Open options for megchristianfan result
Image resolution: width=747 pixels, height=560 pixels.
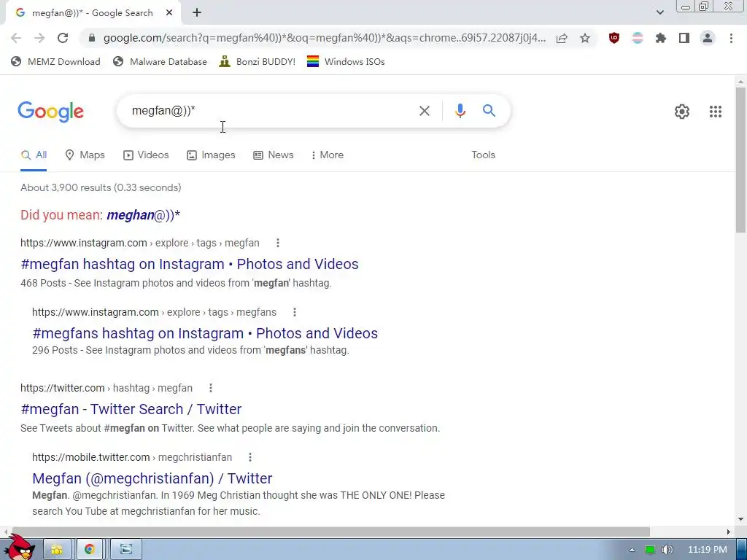(250, 458)
